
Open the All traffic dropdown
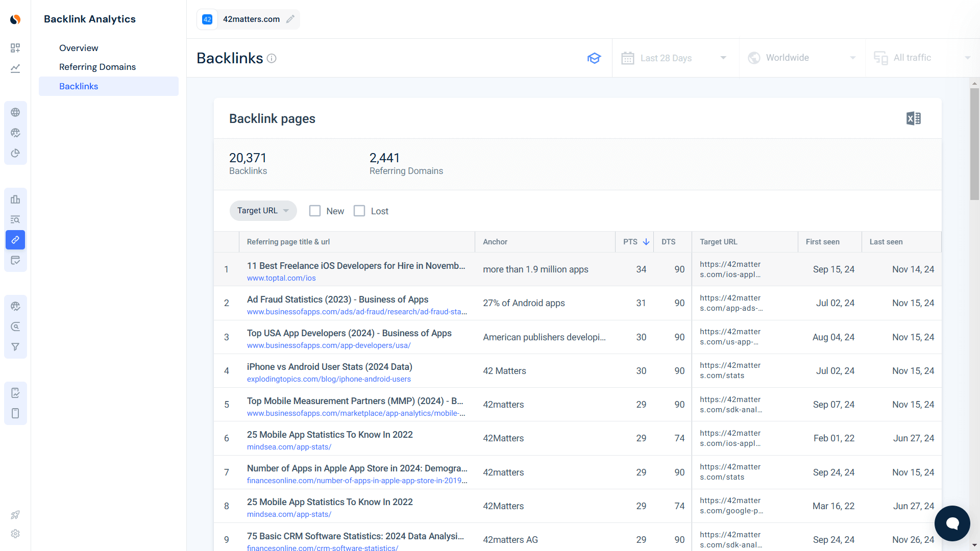922,58
